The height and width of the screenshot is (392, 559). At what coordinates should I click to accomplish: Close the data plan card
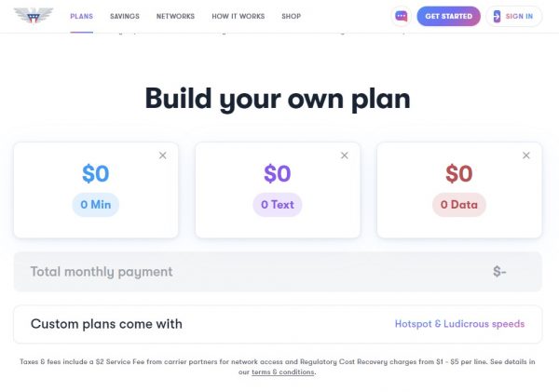(526, 155)
